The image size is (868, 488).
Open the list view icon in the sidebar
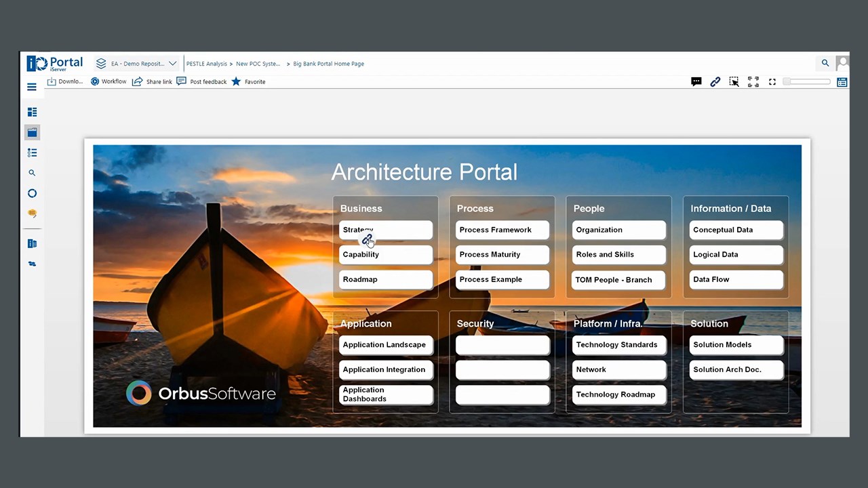[32, 152]
